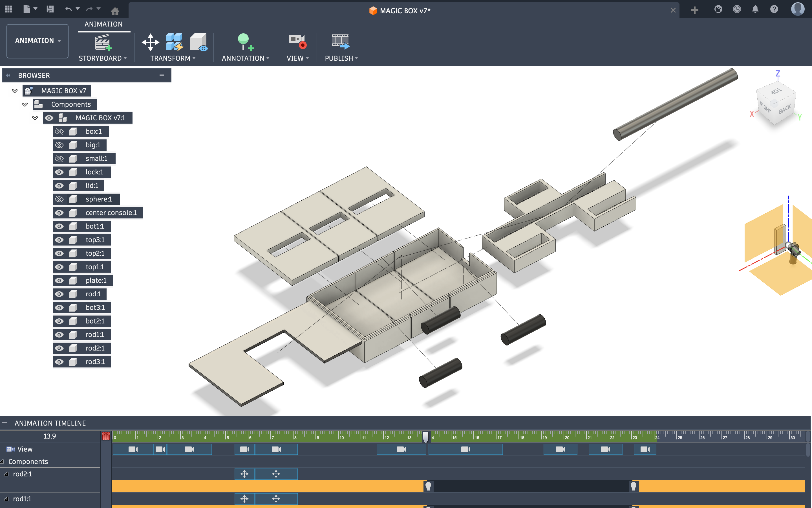This screenshot has height=508, width=812.
Task: Collapse the ANIMATION TIMELINE panel
Action: tap(4, 423)
